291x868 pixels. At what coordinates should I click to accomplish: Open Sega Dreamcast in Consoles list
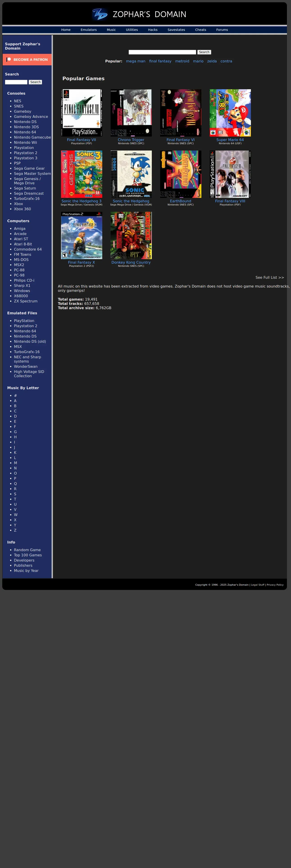click(x=29, y=193)
